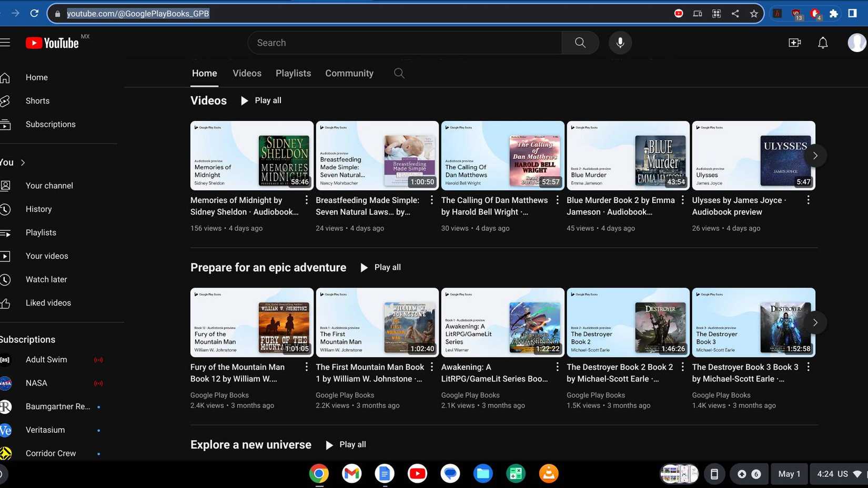Reload the page with the refresh icon
This screenshot has height=488, width=868.
34,13
